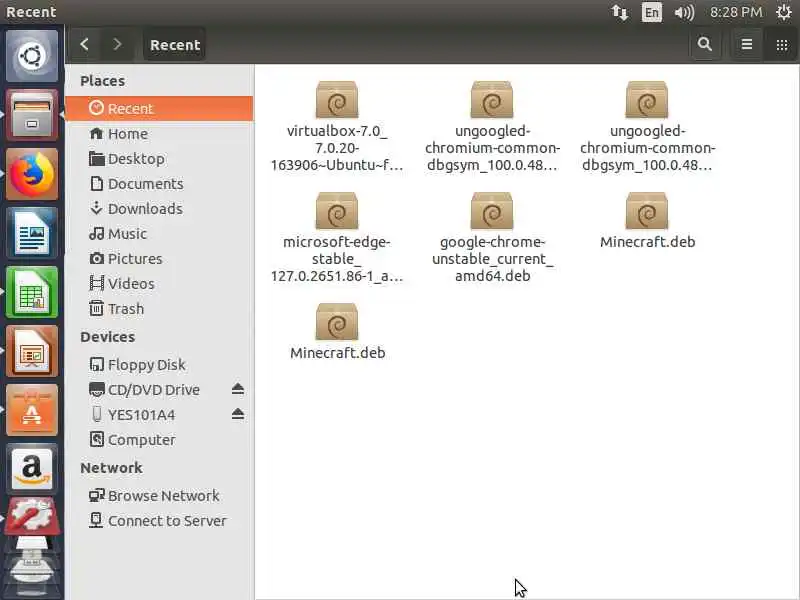Click Files launcher icon in dock

pos(32,115)
